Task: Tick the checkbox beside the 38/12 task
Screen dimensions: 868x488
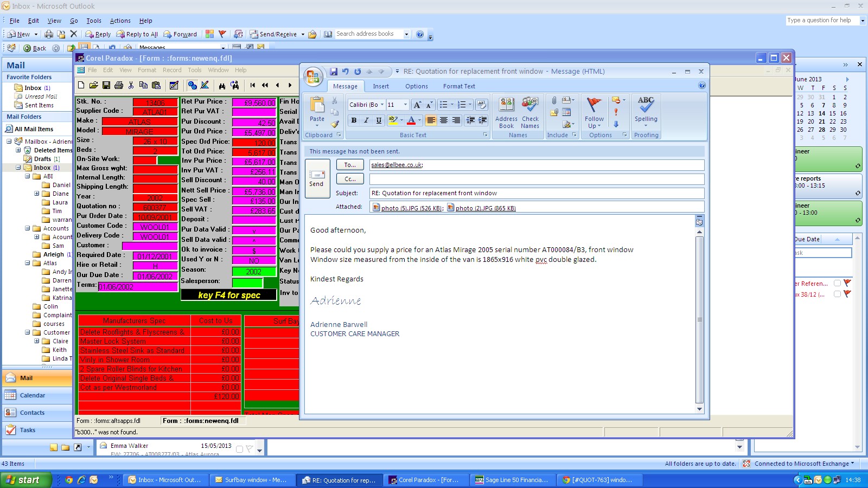Action: (x=837, y=294)
